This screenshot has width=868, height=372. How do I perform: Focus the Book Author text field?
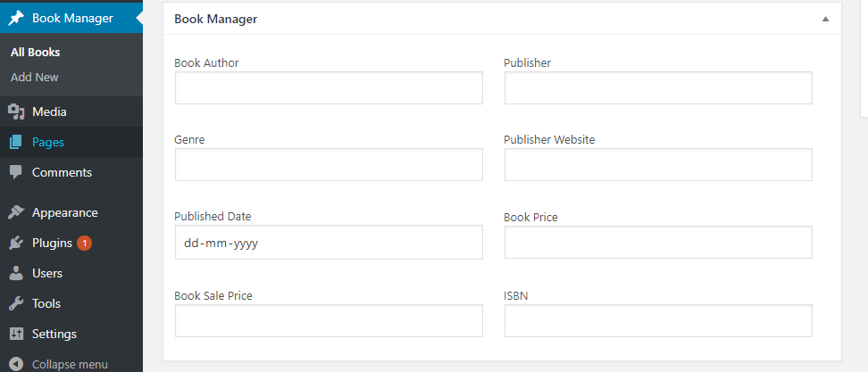click(x=329, y=88)
